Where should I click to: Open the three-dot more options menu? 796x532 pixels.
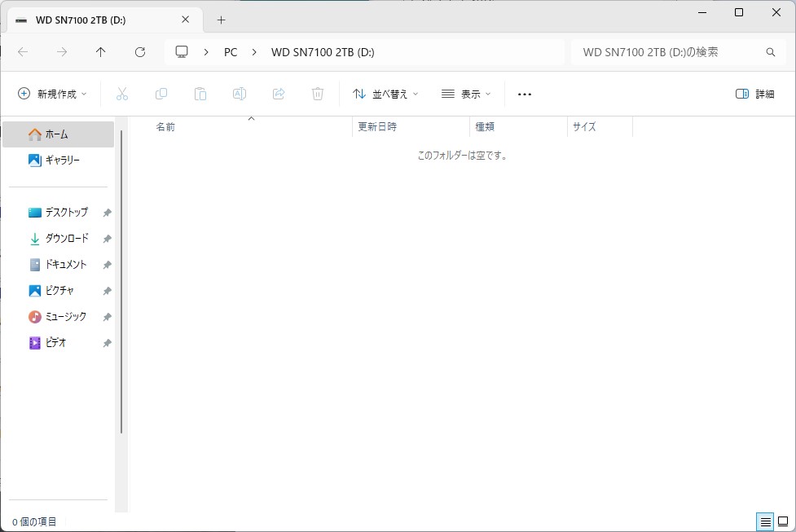(x=525, y=95)
